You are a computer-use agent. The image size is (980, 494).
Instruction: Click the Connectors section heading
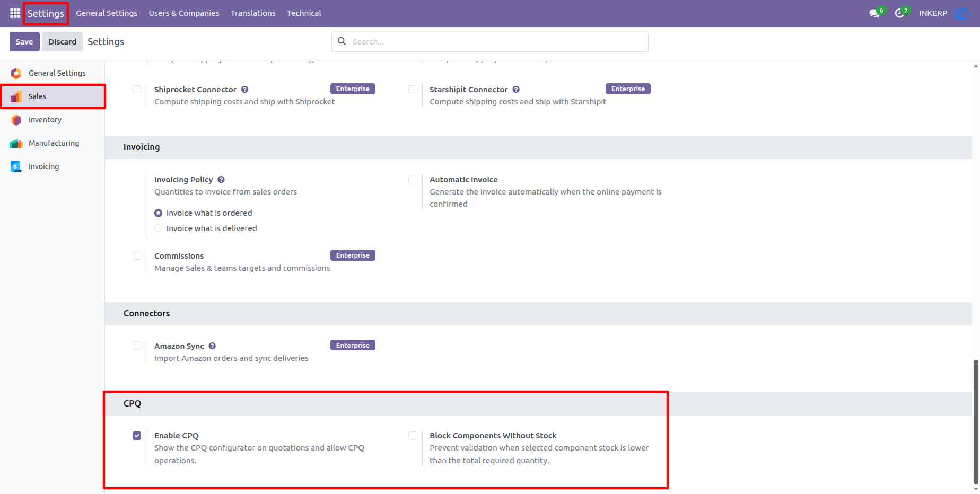coord(146,313)
